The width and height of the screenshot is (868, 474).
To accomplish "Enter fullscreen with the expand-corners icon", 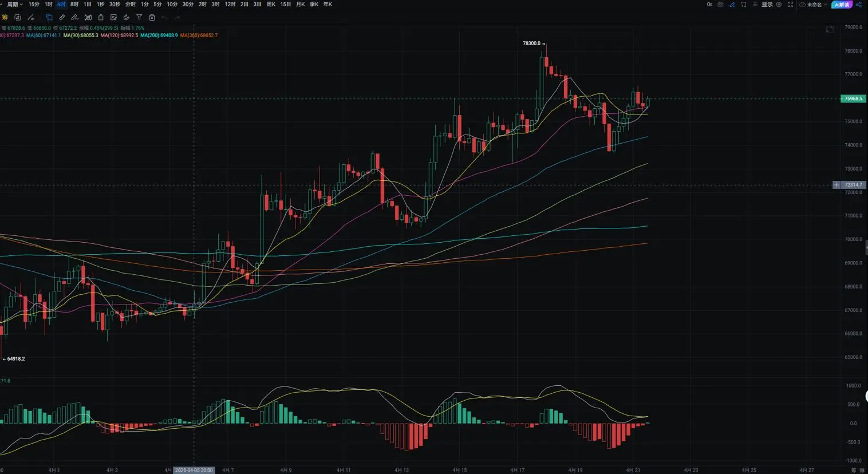I will [x=791, y=5].
